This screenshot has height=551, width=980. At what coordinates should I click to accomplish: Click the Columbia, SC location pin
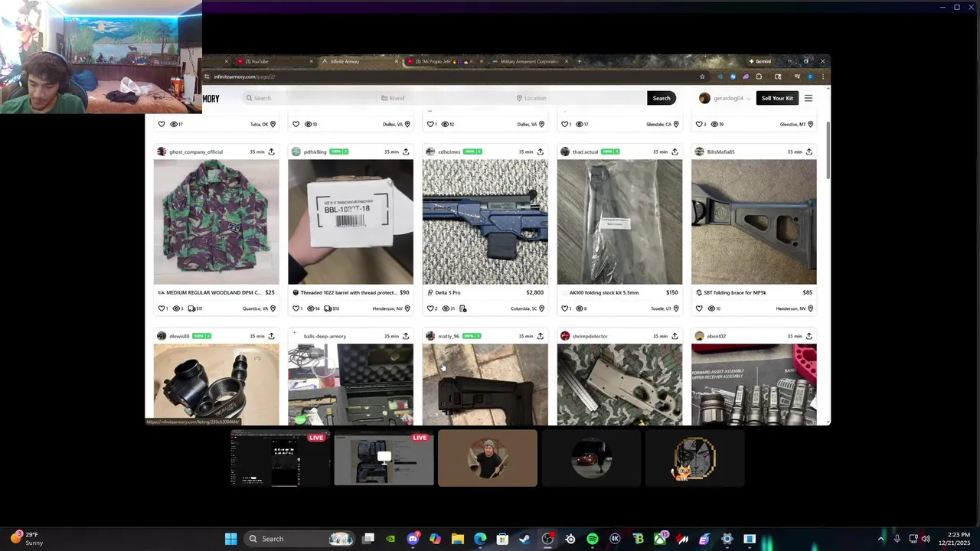point(541,308)
